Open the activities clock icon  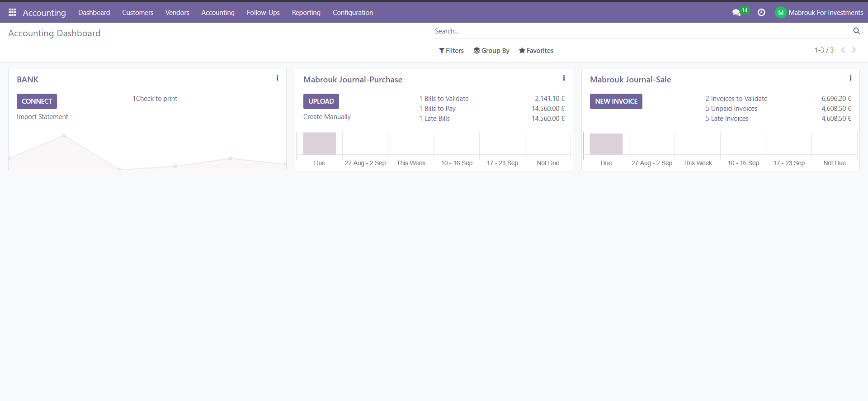click(x=761, y=12)
